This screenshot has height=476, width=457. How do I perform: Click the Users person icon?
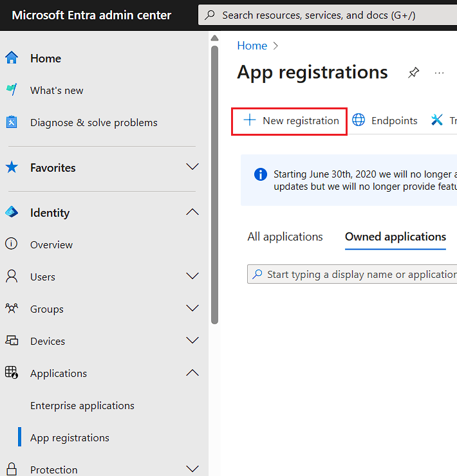pos(12,276)
